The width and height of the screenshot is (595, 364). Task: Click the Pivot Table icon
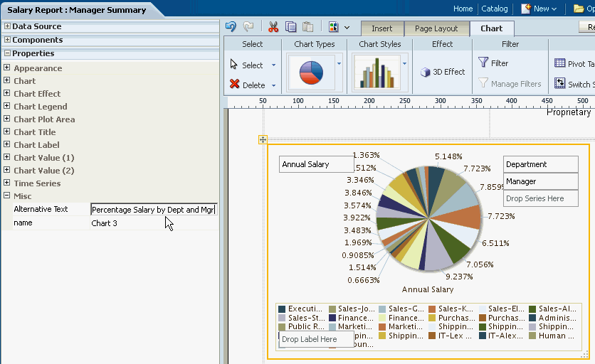click(559, 63)
